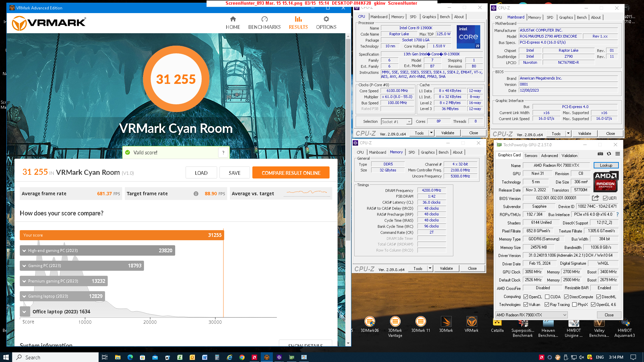Expand Gaming laptop (2023) comparison row
644x362 pixels.
(24, 296)
